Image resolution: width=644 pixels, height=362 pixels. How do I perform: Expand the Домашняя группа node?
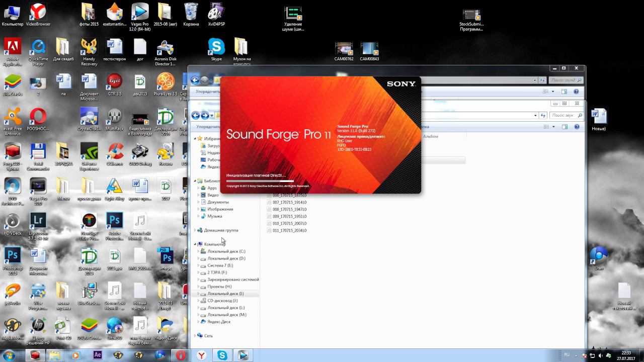click(x=195, y=230)
